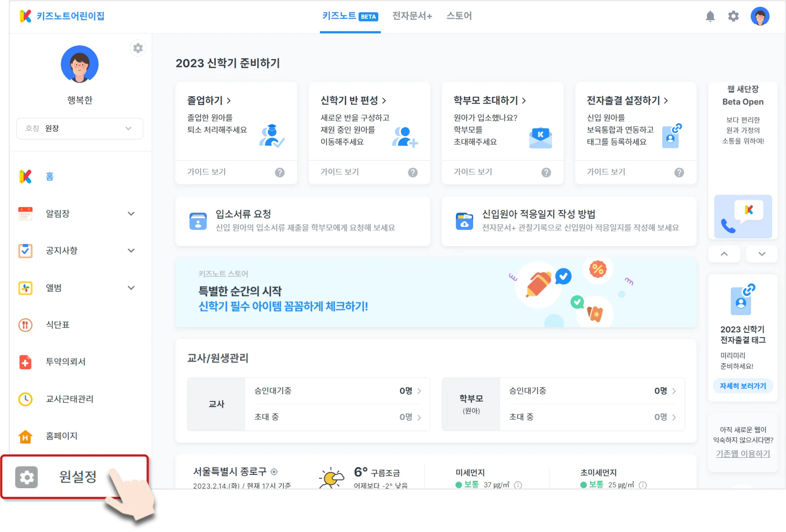The height and width of the screenshot is (532, 786).
Task: Switch to the 스토어 tab
Action: point(459,16)
